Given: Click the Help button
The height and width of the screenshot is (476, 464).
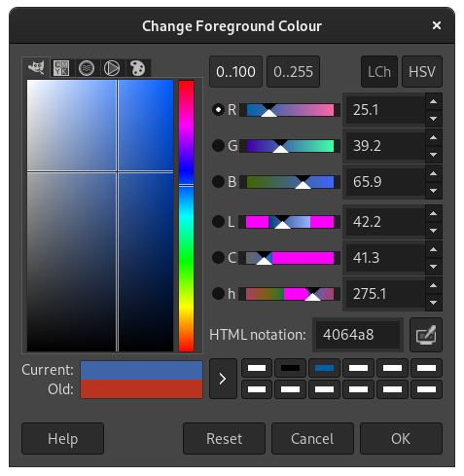Looking at the screenshot, I should tap(62, 439).
